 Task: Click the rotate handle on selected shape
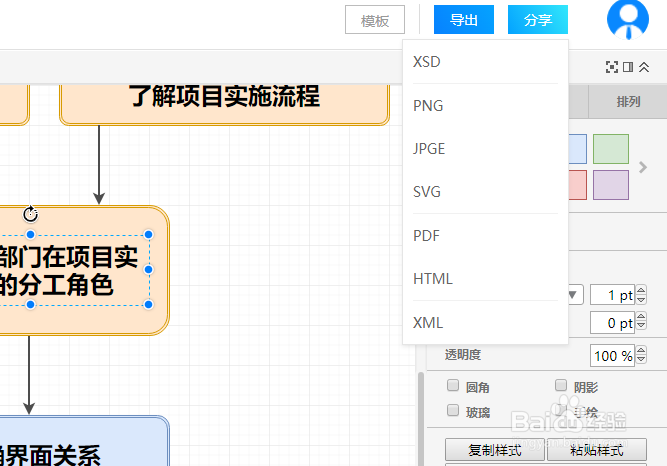pyautogui.click(x=30, y=214)
